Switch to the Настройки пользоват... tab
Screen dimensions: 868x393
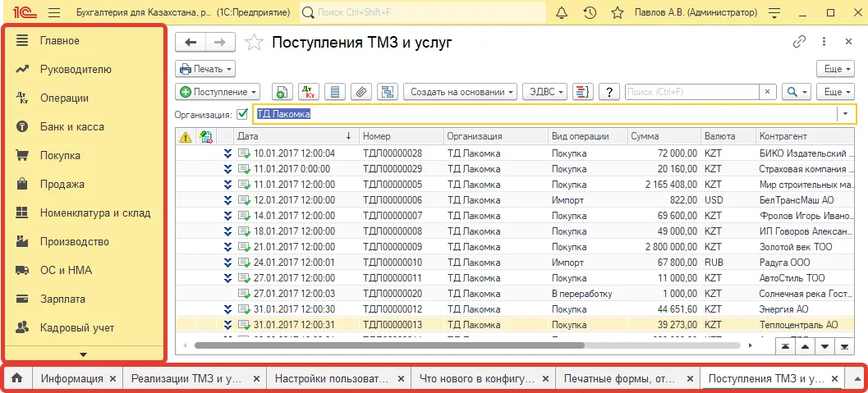(331, 378)
